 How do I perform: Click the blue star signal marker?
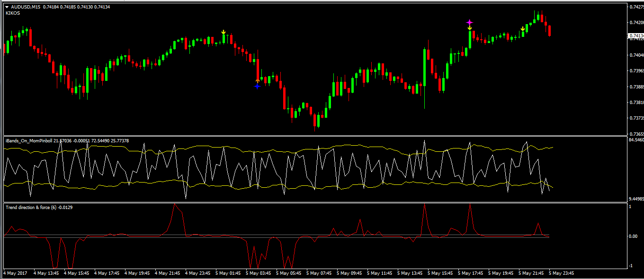(x=257, y=86)
